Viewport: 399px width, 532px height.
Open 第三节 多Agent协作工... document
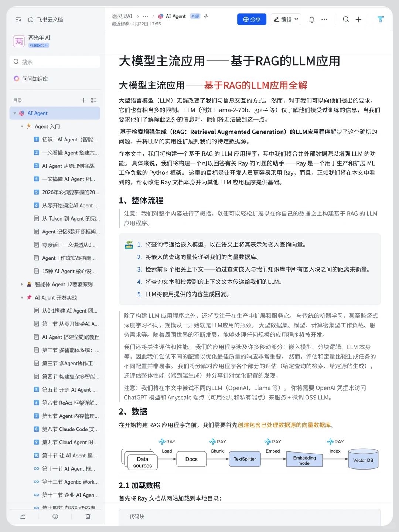click(x=66, y=363)
